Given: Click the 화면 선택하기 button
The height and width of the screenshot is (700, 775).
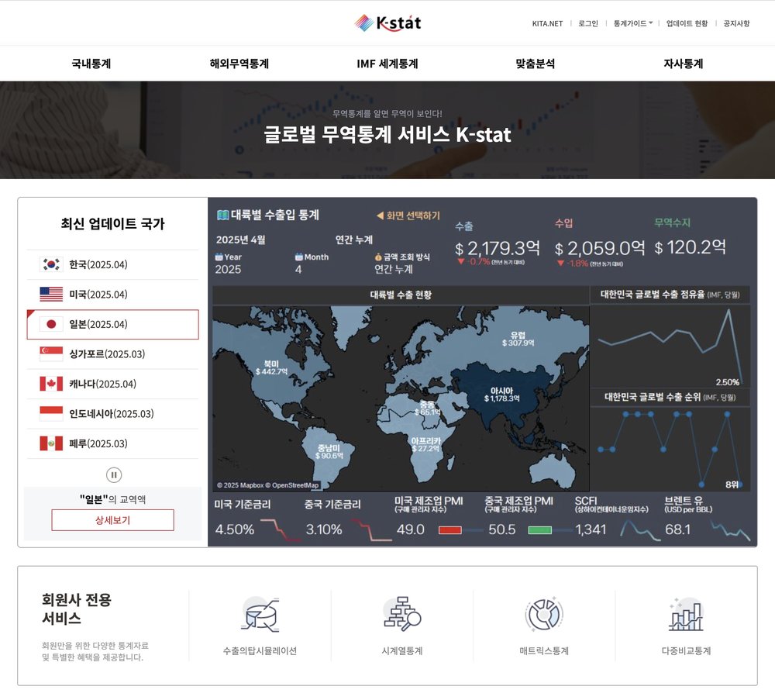Looking at the screenshot, I should [408, 216].
